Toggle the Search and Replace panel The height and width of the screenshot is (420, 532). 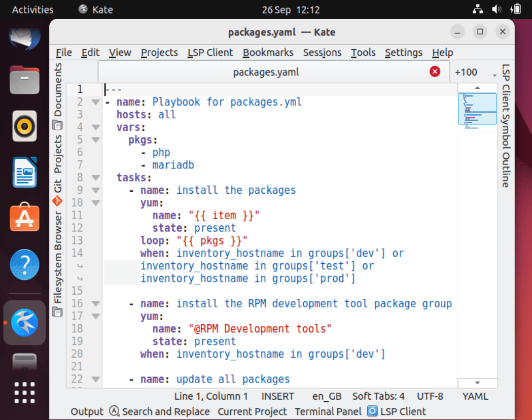[x=159, y=411]
